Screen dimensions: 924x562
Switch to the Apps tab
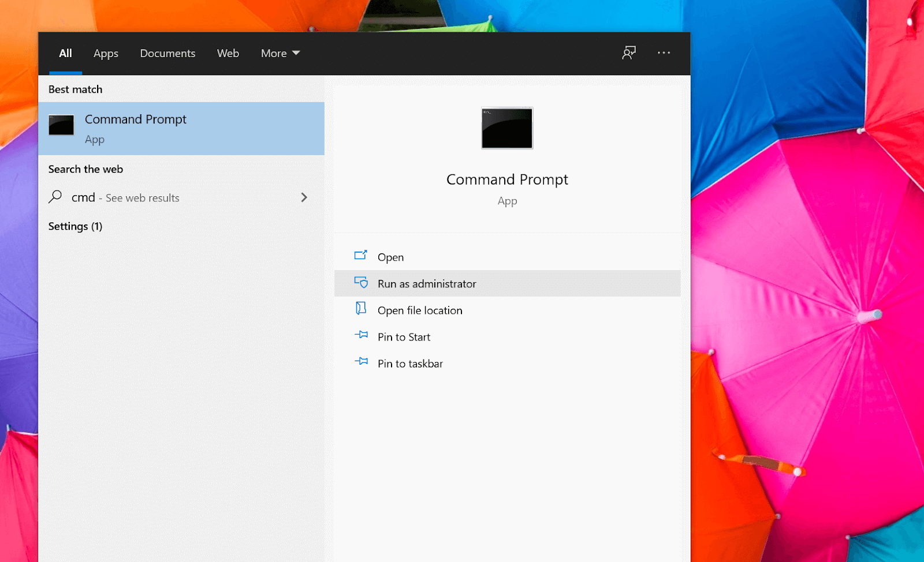coord(106,53)
